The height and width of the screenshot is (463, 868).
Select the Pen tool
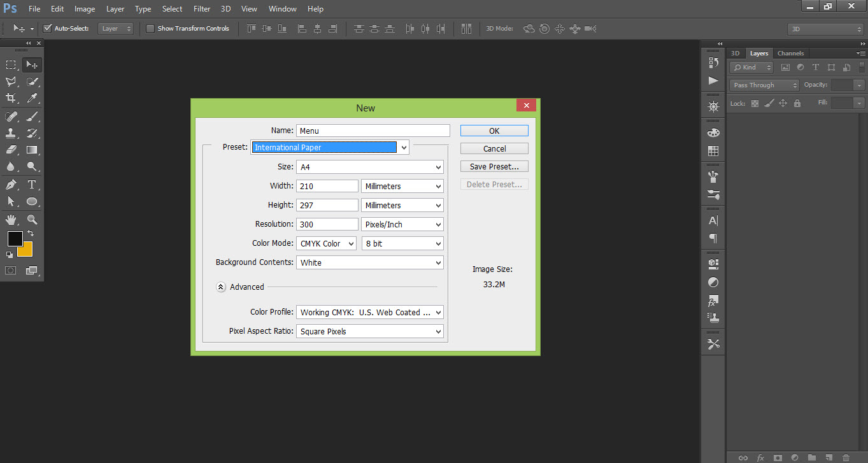[10, 184]
